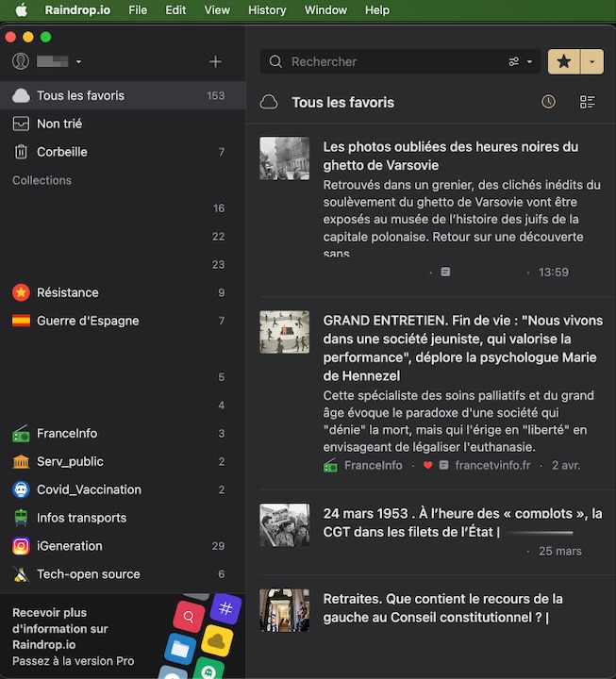Image resolution: width=616 pixels, height=679 pixels.
Task: Select the Non trié inbox icon
Action: tap(21, 124)
